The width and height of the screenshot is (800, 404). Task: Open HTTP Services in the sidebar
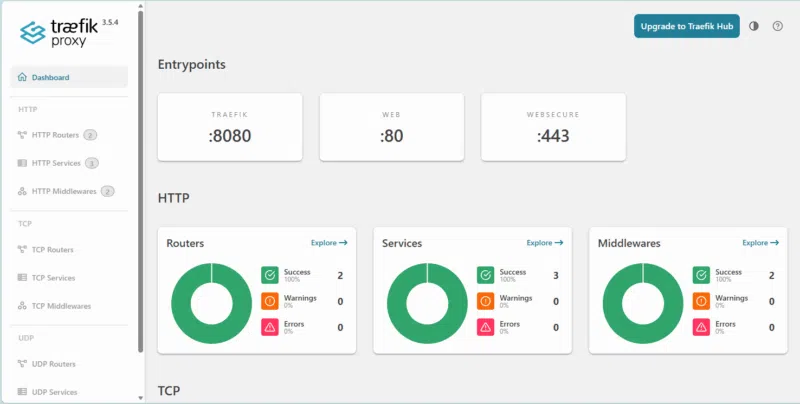(69, 163)
